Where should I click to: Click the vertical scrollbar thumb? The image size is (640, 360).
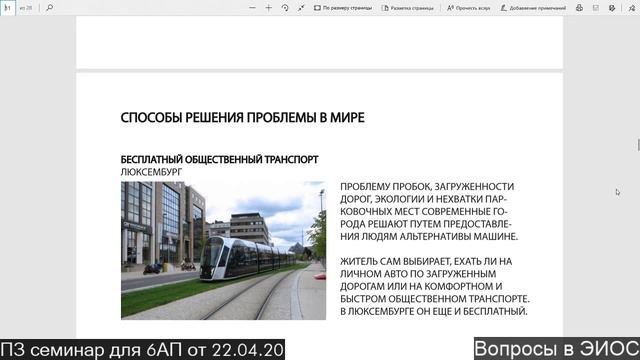pyautogui.click(x=638, y=145)
